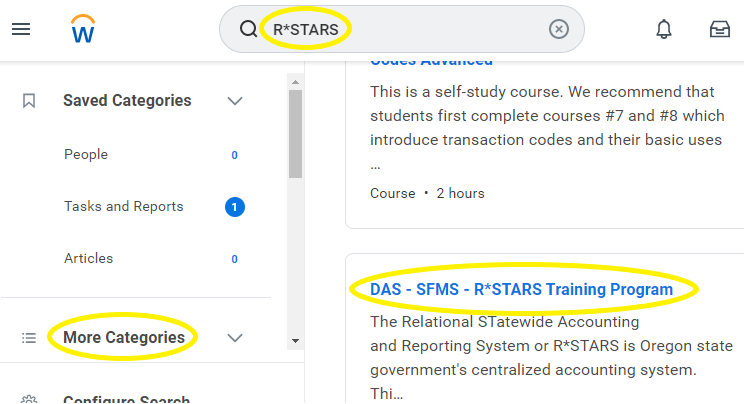Click the More Categories list icon
This screenshot has width=746, height=404.
[29, 338]
